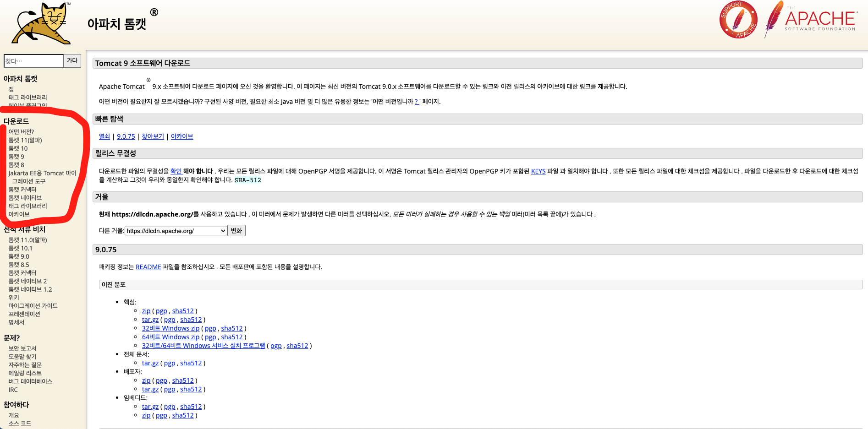This screenshot has height=429, width=868.
Task: Open 톰캣 네이티브 1.2 documentation link
Action: click(x=30, y=289)
